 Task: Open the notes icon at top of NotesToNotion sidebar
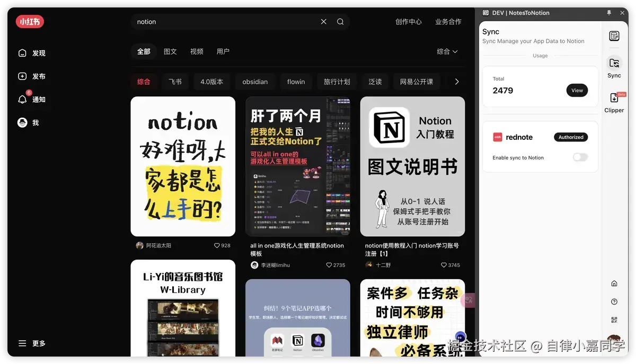[x=614, y=36]
